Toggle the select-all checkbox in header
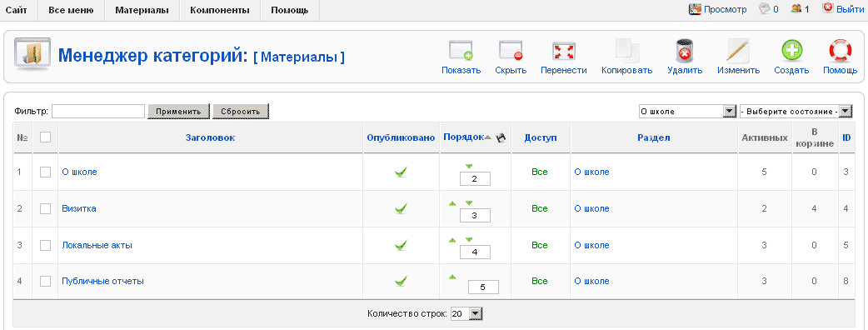This screenshot has height=330, width=868. click(45, 137)
